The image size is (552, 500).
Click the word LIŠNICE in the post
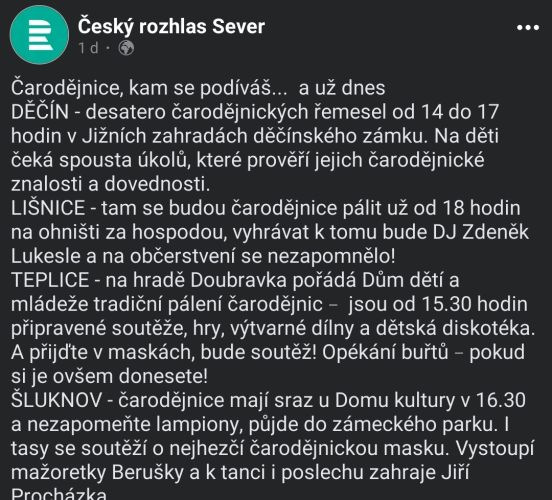[x=48, y=208]
